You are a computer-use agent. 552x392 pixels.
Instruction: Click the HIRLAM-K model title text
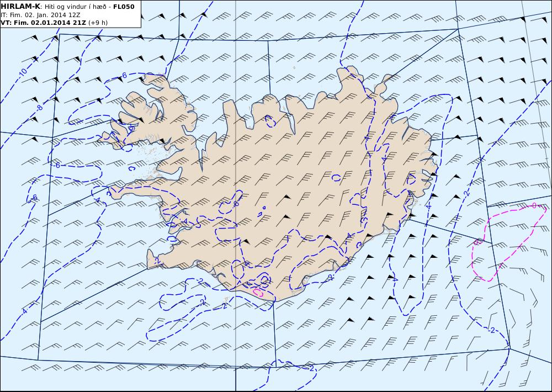click(x=20, y=7)
